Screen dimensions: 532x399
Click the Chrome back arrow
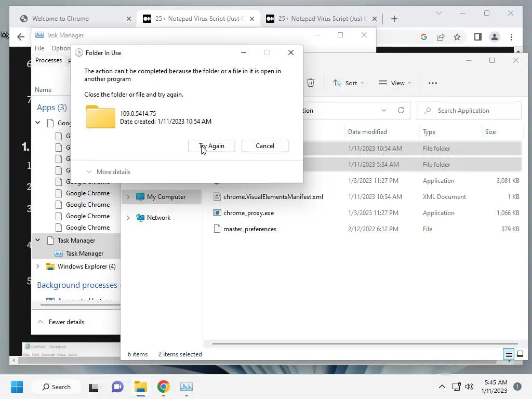21,37
